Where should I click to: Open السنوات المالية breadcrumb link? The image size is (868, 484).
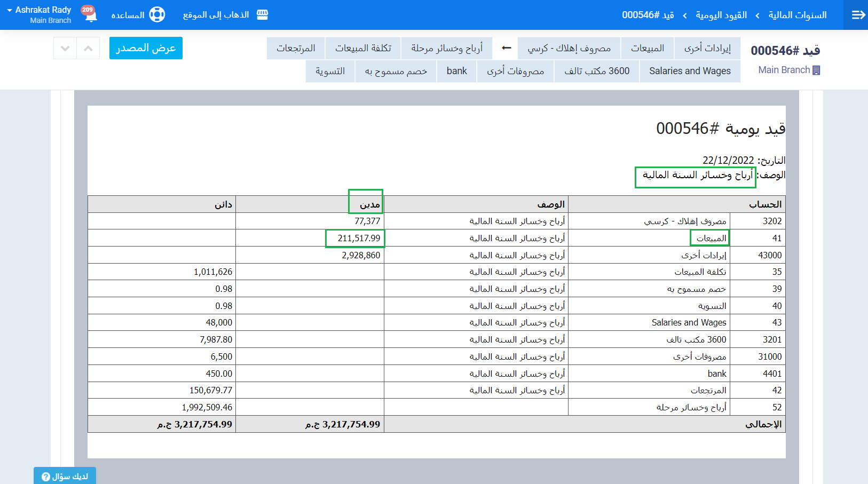[797, 15]
